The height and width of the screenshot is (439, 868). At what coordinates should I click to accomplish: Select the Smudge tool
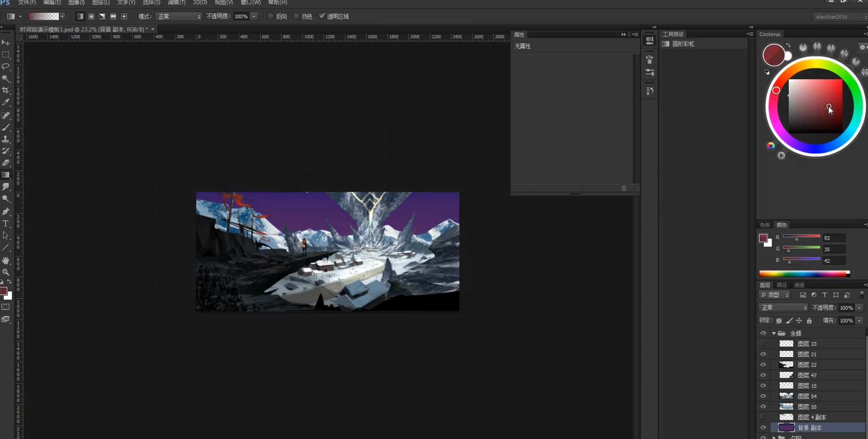6,187
